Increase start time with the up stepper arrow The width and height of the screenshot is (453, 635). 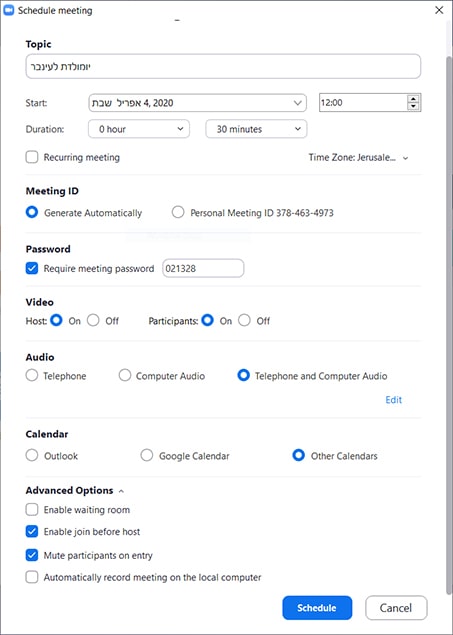coord(413,99)
